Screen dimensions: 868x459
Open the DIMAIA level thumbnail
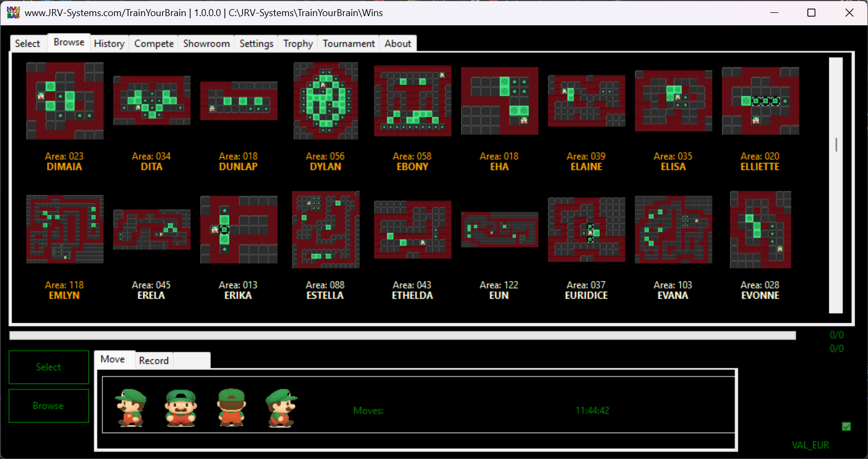[65, 101]
